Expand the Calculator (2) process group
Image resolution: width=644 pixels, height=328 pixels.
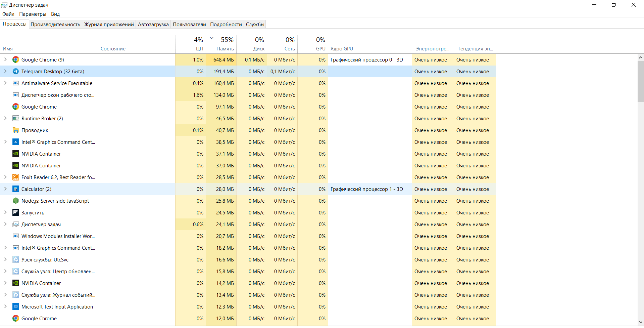coord(5,189)
